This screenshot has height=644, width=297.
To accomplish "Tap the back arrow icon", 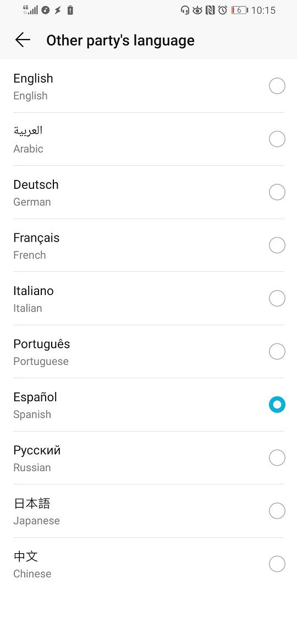I will tap(23, 40).
